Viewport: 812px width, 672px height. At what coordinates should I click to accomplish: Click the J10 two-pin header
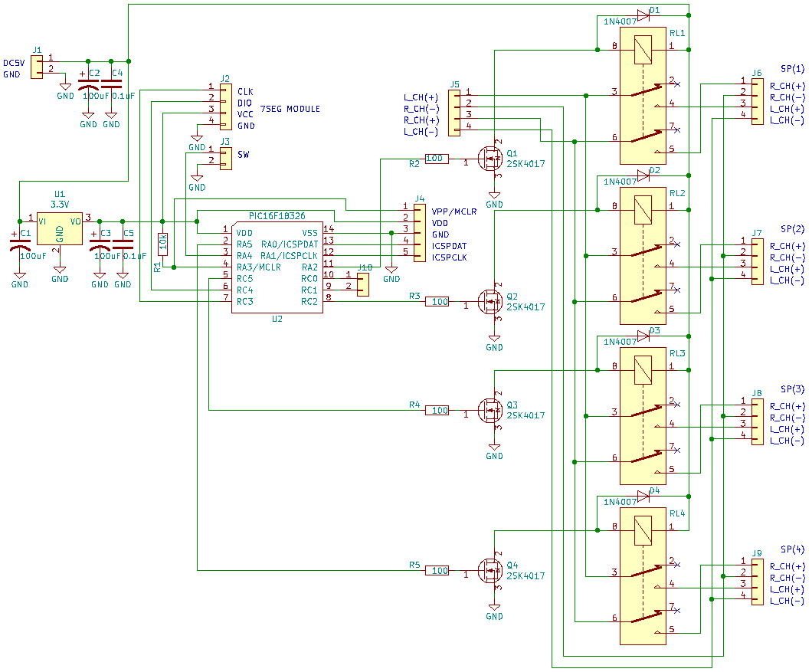coord(362,281)
